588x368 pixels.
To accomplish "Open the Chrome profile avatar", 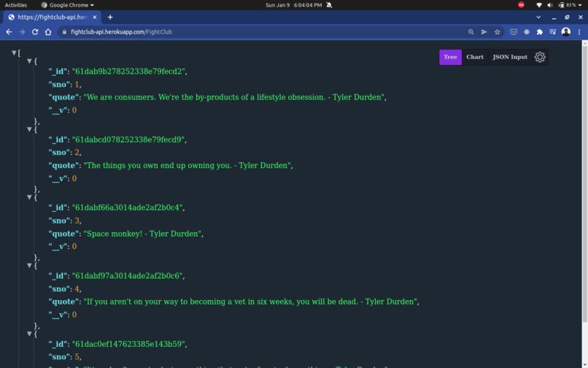I will pyautogui.click(x=566, y=32).
